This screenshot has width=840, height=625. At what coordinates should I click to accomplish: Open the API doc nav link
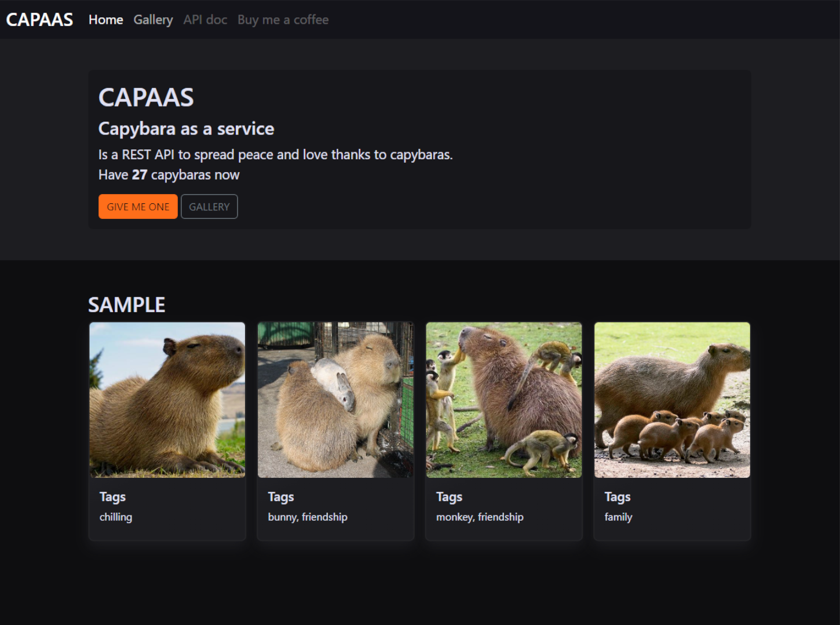(205, 20)
